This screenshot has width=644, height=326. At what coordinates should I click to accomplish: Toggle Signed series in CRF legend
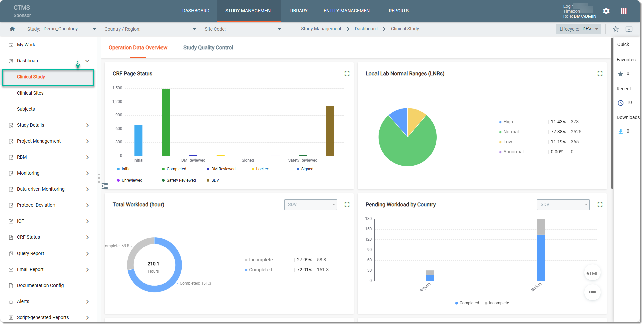(x=305, y=169)
